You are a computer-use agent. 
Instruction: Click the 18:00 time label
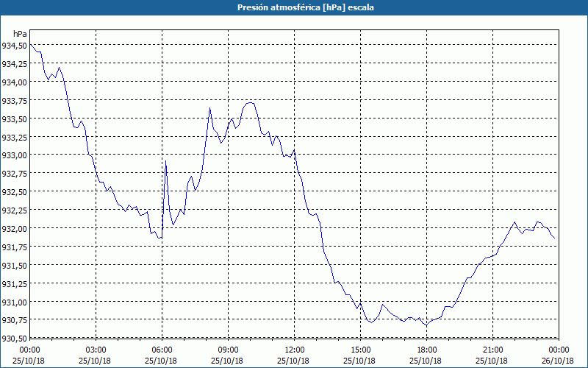(x=426, y=350)
